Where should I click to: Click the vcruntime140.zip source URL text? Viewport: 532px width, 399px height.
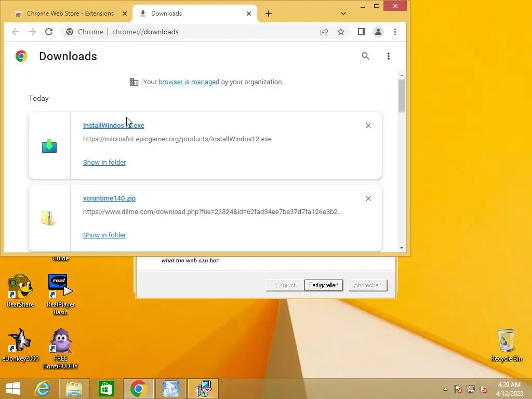212,212
